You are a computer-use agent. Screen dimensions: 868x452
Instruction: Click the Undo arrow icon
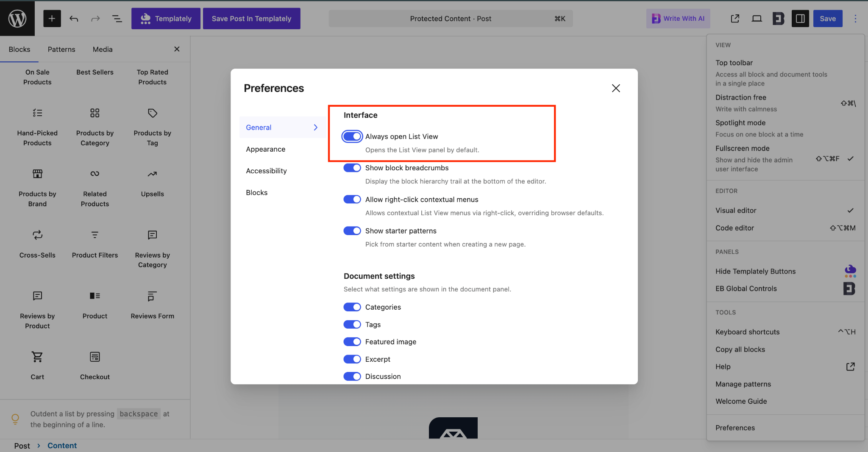pos(74,19)
